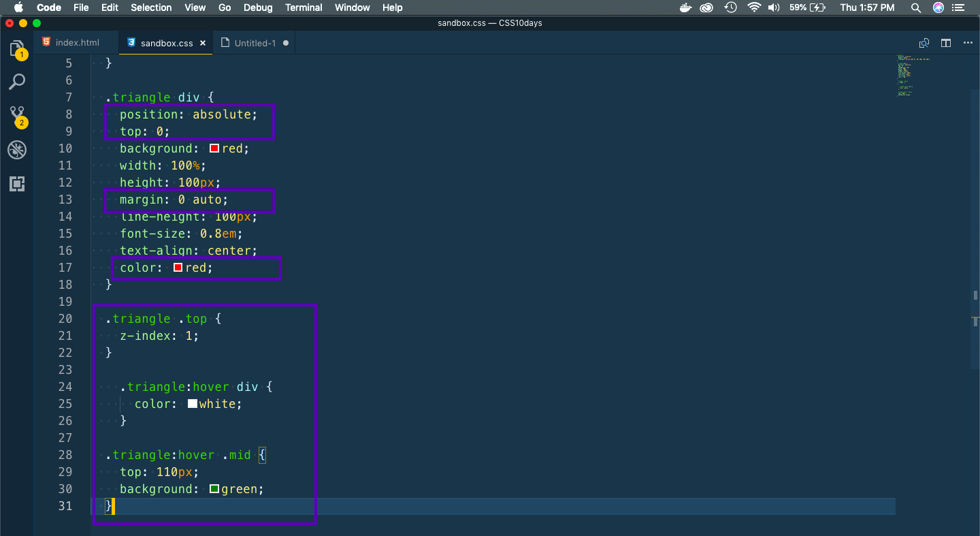Click the unsaved dot on Untitled-1 tab
The image size is (980, 536).
[286, 43]
